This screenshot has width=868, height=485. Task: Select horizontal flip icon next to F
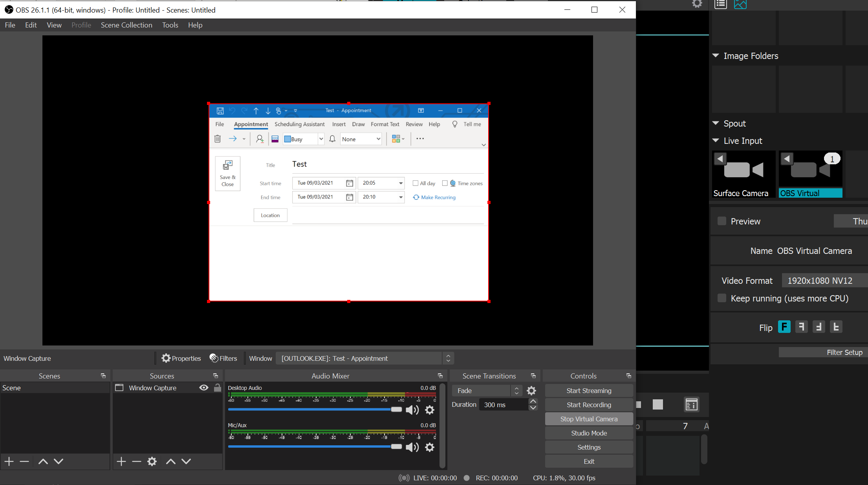(x=801, y=327)
